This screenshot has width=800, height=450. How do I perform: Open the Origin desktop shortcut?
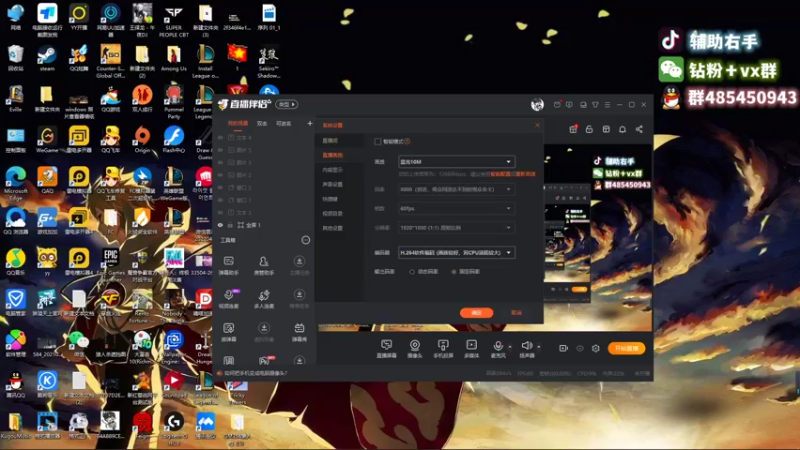click(142, 140)
